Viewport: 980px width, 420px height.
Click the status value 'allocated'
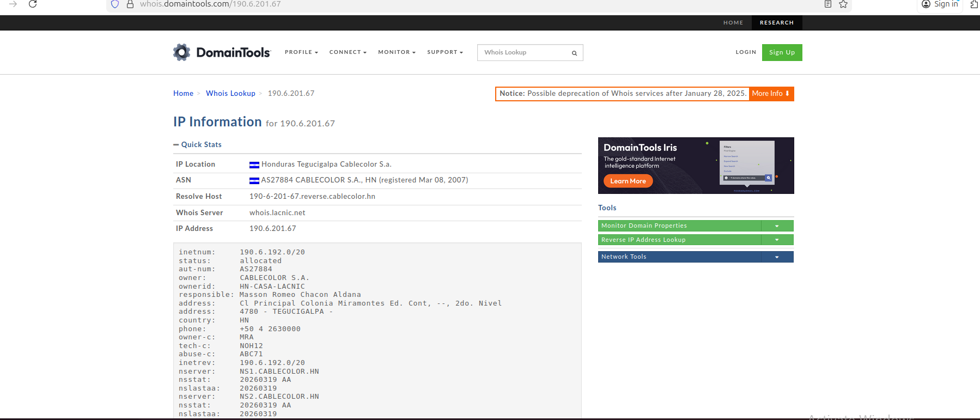click(261, 261)
